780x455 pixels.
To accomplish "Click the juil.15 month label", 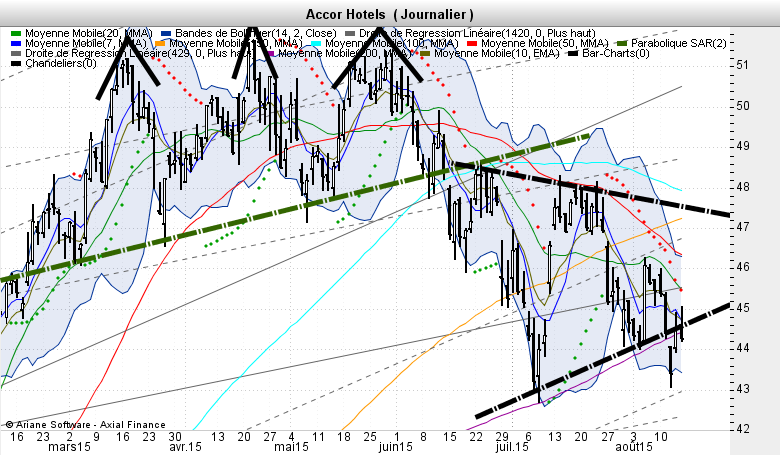I will (512, 447).
